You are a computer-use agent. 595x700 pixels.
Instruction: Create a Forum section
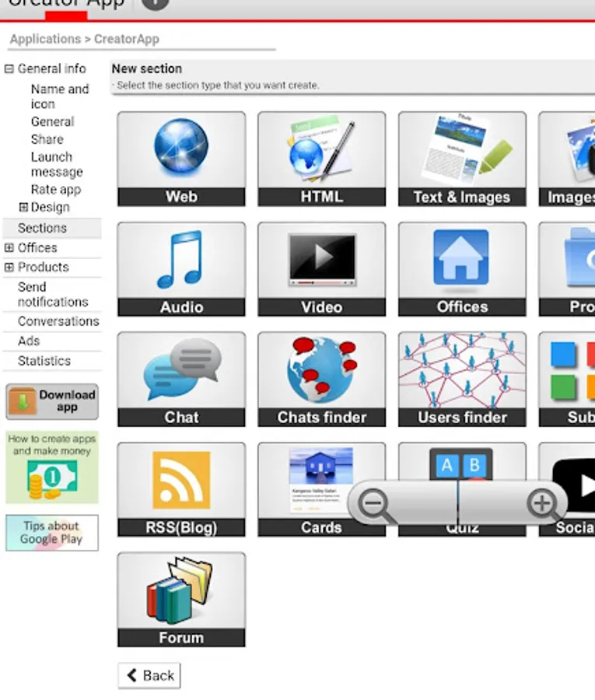181,600
